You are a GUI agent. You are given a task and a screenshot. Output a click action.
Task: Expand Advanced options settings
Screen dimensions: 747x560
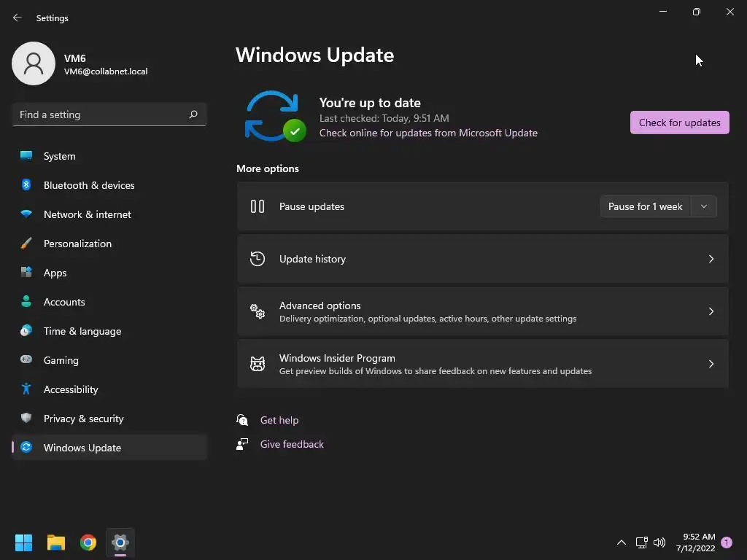click(483, 311)
